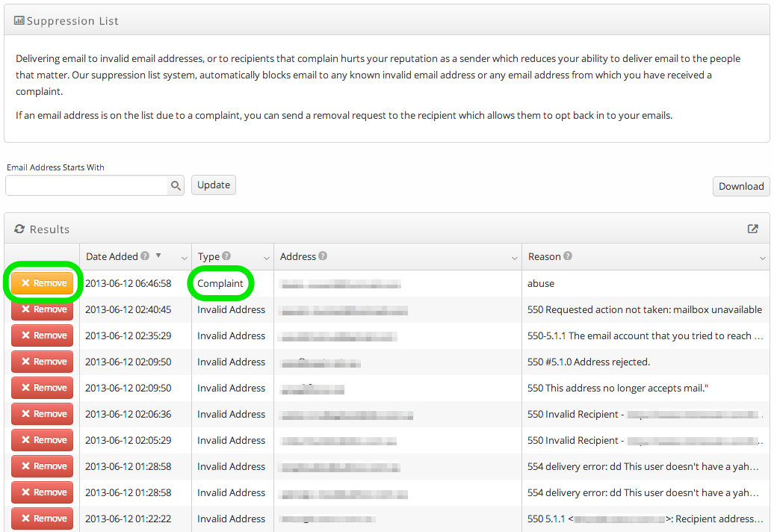Image resolution: width=774 pixels, height=532 pixels.
Task: Click the help icon beside Reason
Action: click(566, 256)
